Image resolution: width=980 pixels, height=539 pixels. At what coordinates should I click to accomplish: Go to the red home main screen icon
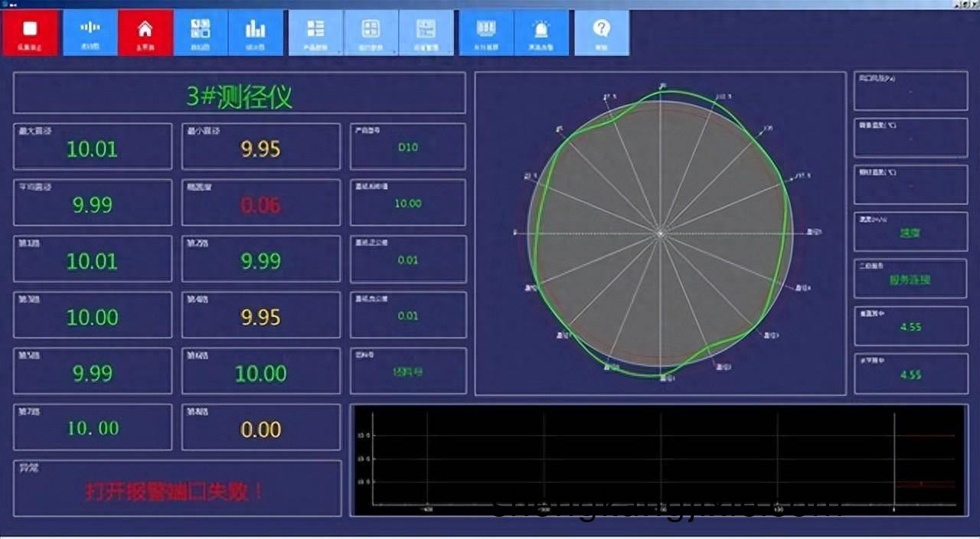coord(145,32)
